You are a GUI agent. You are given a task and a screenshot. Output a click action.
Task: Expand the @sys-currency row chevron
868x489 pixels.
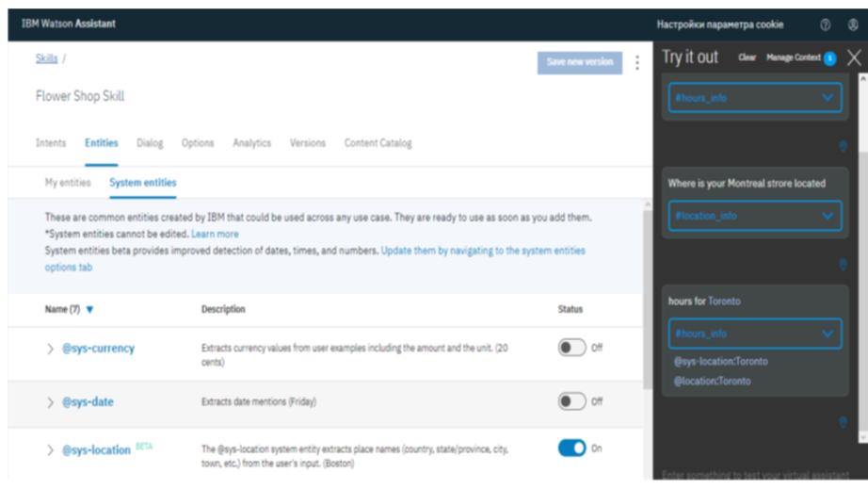pyautogui.click(x=50, y=349)
